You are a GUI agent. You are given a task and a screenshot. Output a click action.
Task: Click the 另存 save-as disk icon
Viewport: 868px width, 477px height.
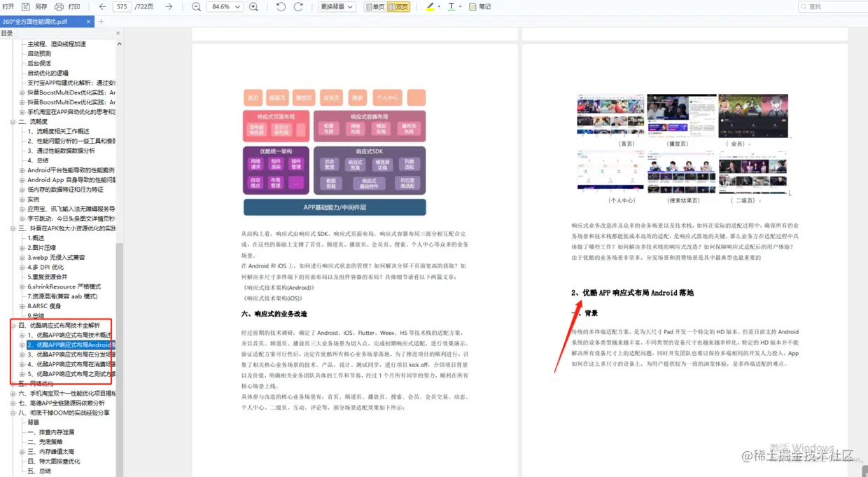click(x=25, y=6)
